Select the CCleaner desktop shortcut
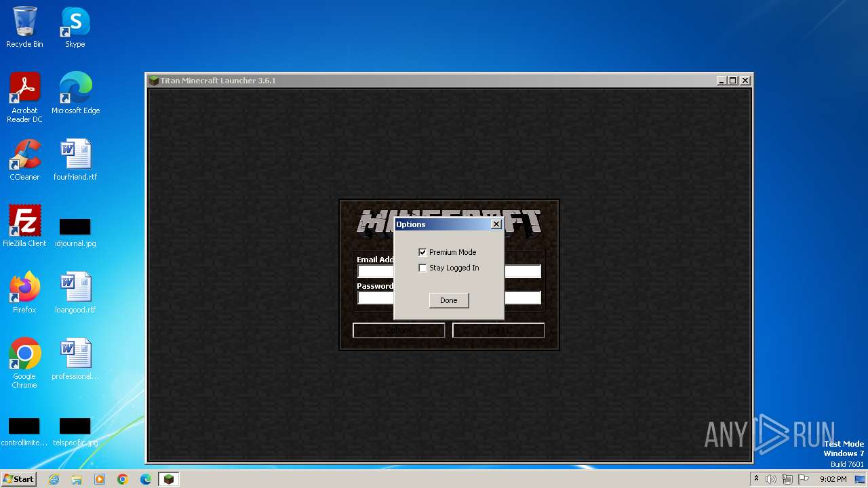 tap(24, 160)
